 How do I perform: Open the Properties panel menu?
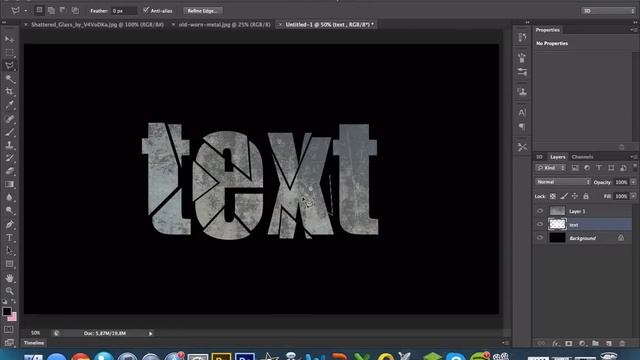pyautogui.click(x=633, y=30)
